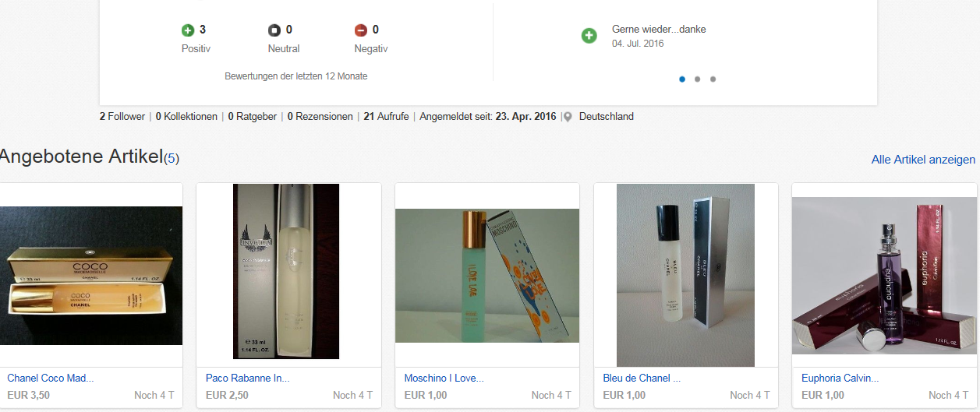The image size is (980, 412).
Task: Select the third carousel dot
Action: pyautogui.click(x=713, y=79)
